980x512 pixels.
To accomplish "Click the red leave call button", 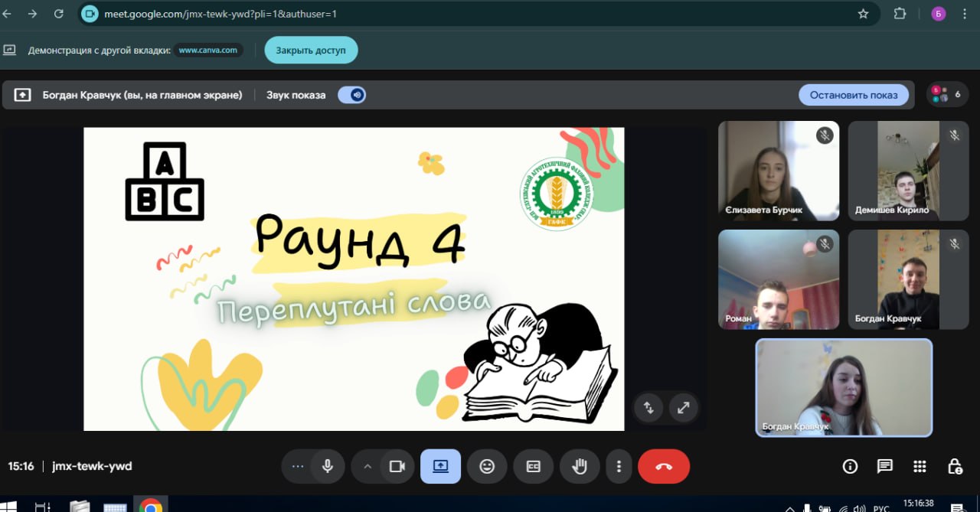I will [663, 466].
